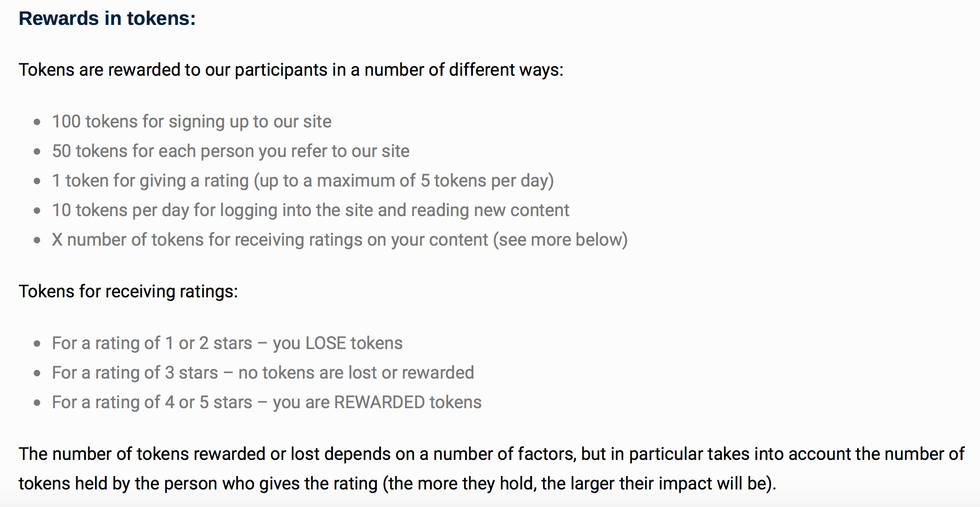The width and height of the screenshot is (980, 507).
Task: Click the sentence starting "The number of tokens rewarded"
Action: pos(491,454)
